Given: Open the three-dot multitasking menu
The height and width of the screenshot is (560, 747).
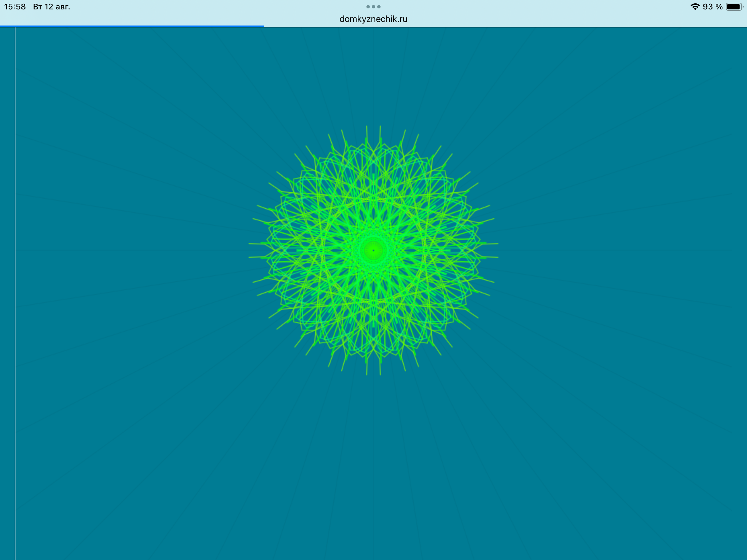Looking at the screenshot, I should coord(373,7).
